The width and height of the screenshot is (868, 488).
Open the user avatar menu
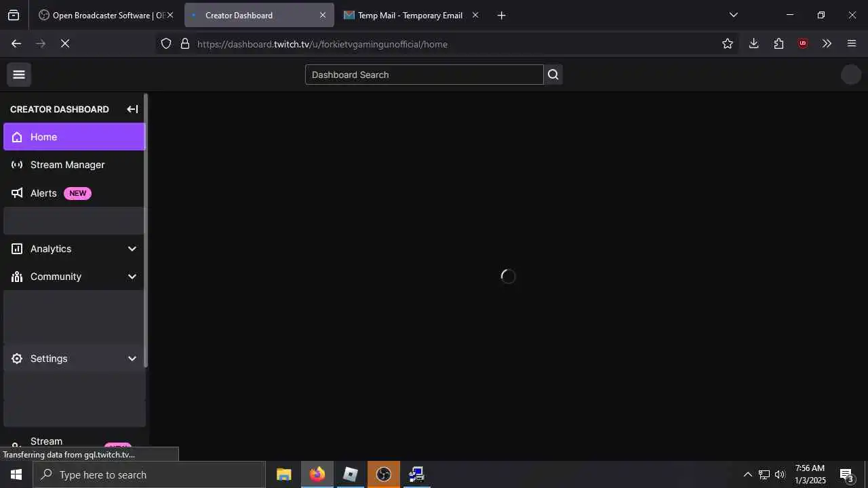click(x=850, y=75)
